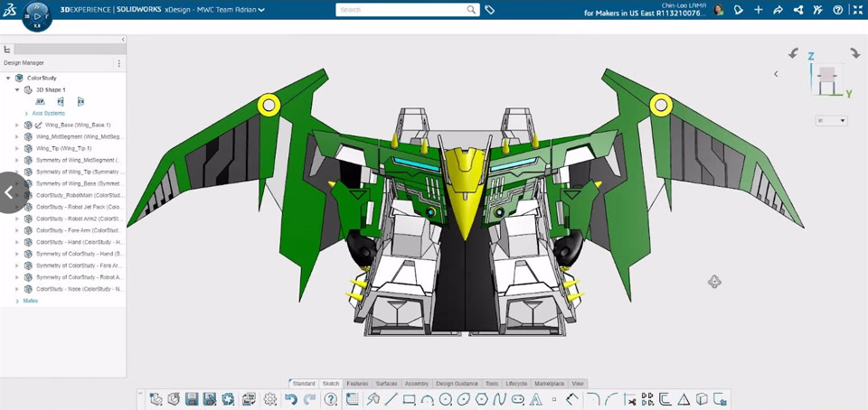868x410 pixels.
Task: Expand the Wing_Base tree node
Action: [17, 125]
